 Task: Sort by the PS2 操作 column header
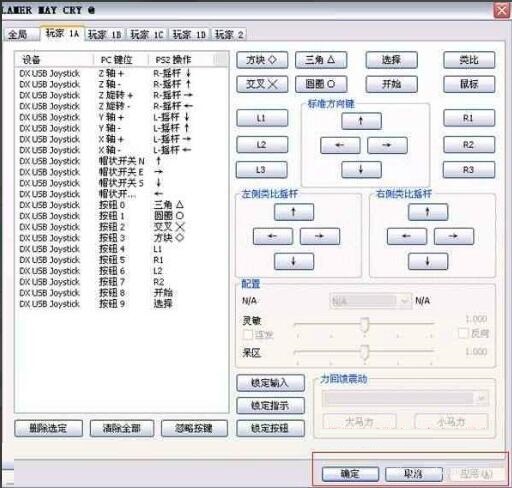pos(181,60)
